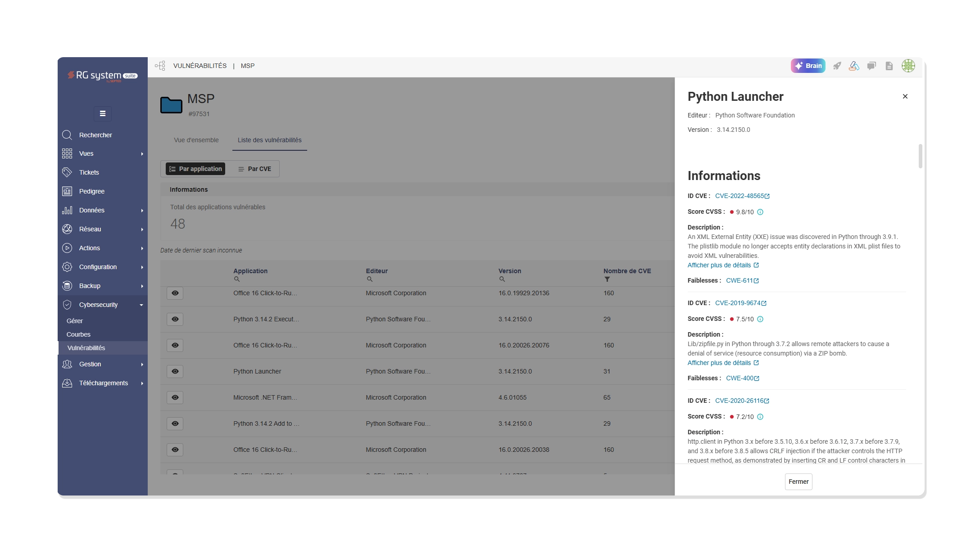Expand the Backup submenu arrow

142,286
